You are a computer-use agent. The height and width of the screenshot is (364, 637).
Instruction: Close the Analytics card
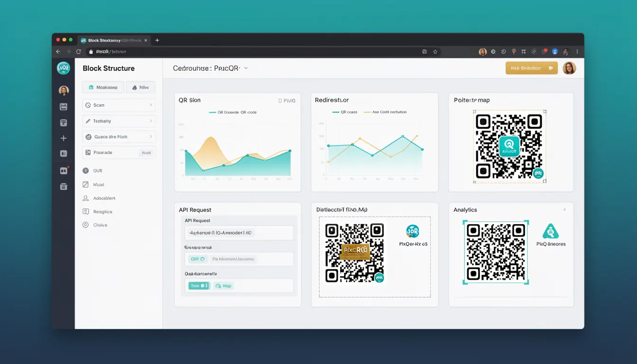564,209
